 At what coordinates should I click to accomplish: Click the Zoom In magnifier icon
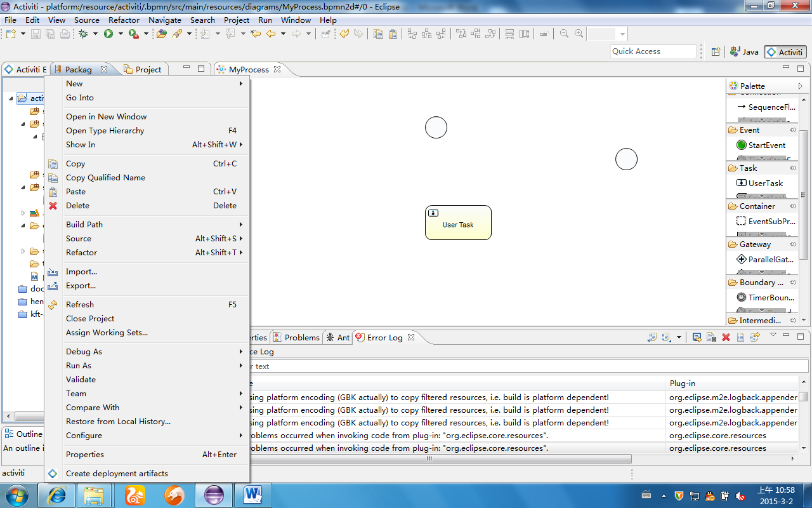click(579, 34)
